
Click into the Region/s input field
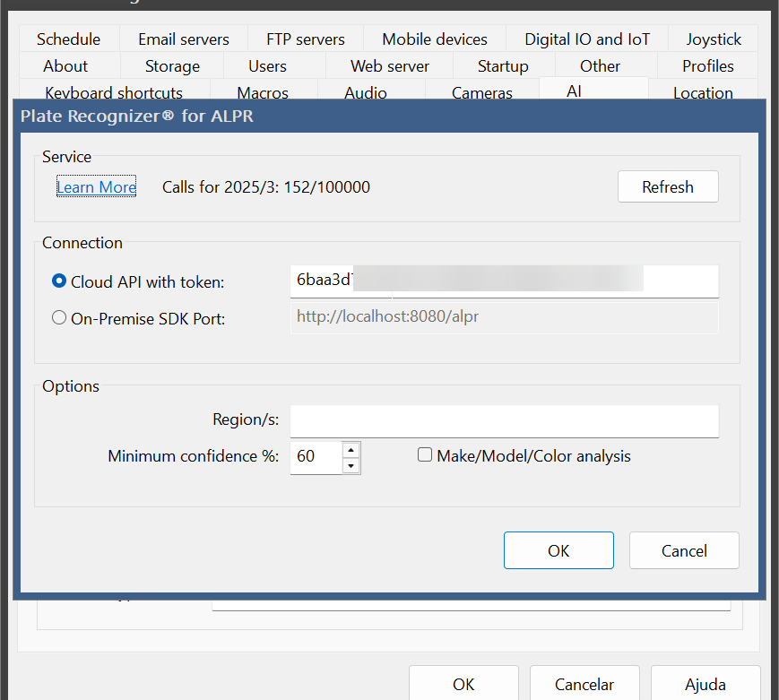[505, 420]
